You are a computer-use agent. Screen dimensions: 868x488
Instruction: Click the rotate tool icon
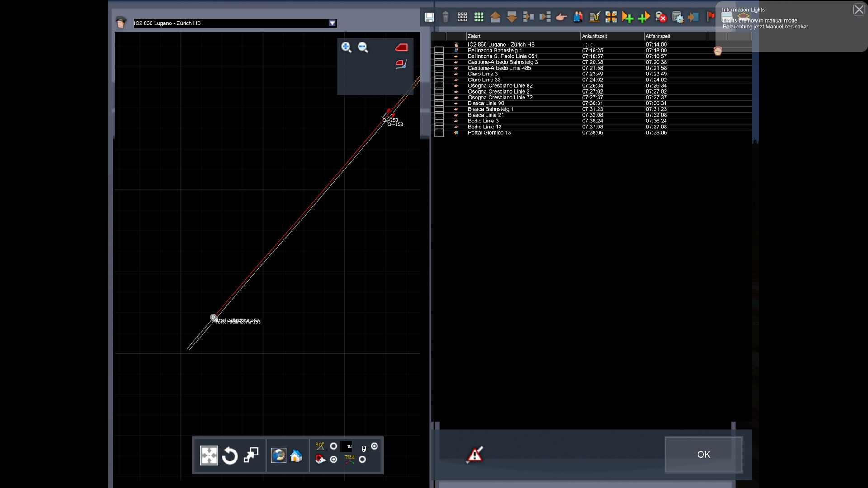(x=230, y=455)
